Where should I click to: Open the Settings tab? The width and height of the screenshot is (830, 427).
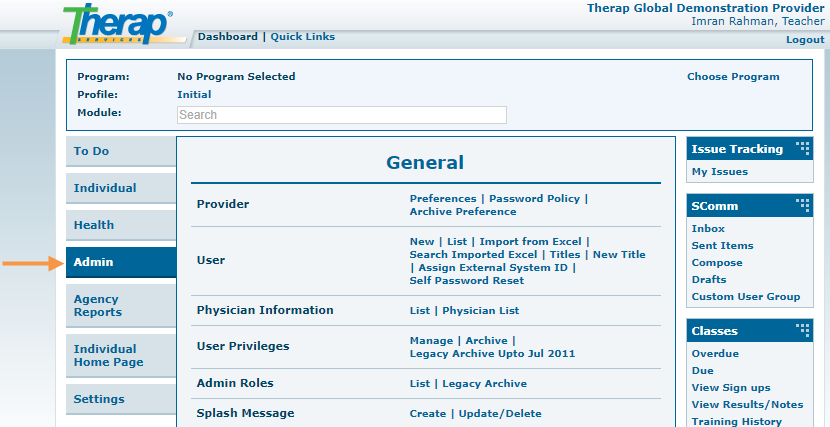121,399
